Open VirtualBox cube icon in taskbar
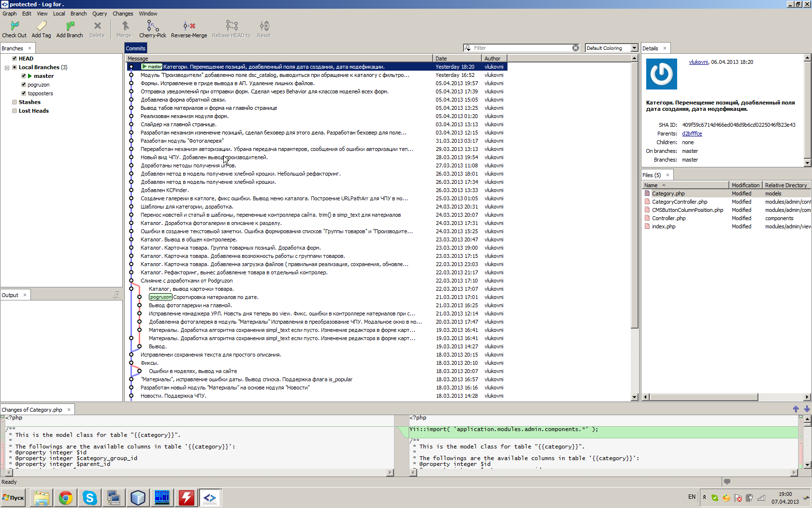 click(138, 497)
